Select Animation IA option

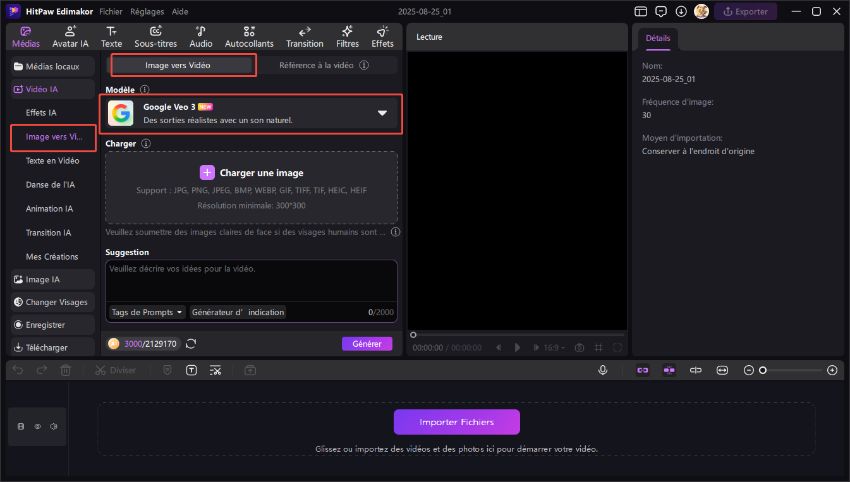tap(49, 208)
